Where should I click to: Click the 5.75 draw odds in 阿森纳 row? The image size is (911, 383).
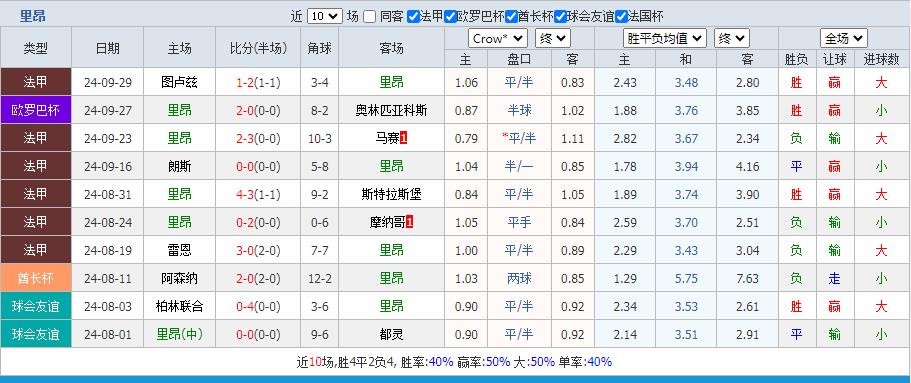(x=686, y=278)
